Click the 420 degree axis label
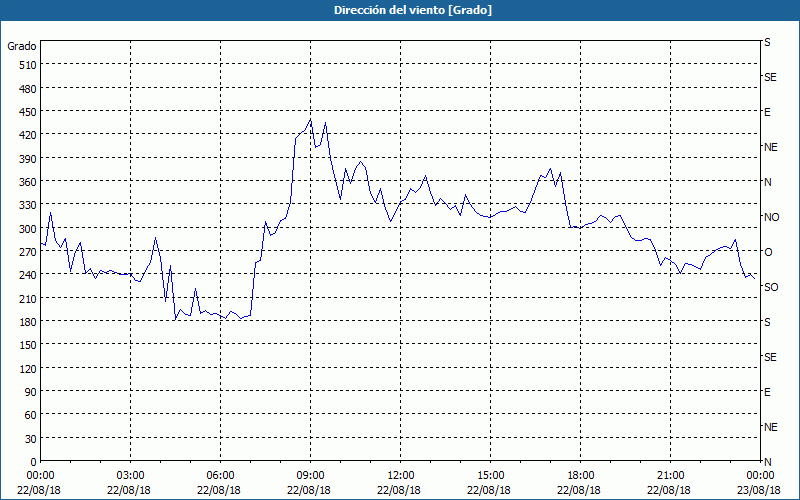The image size is (800, 500). point(28,135)
